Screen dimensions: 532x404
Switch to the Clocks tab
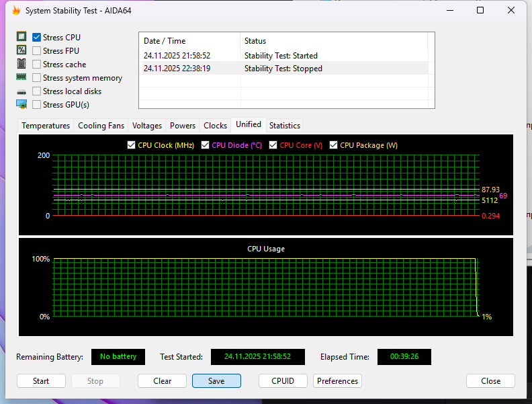[x=215, y=126]
